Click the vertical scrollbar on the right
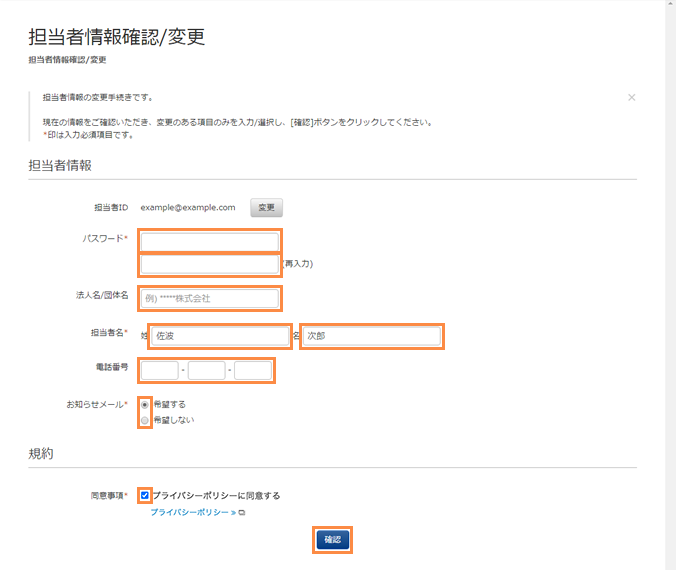The height and width of the screenshot is (570, 676). (670, 285)
